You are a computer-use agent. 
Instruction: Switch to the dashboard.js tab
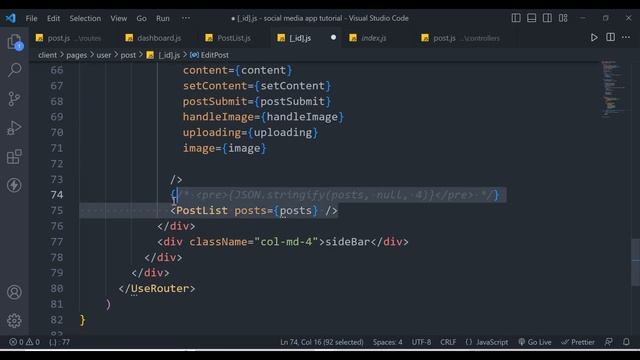(153, 38)
